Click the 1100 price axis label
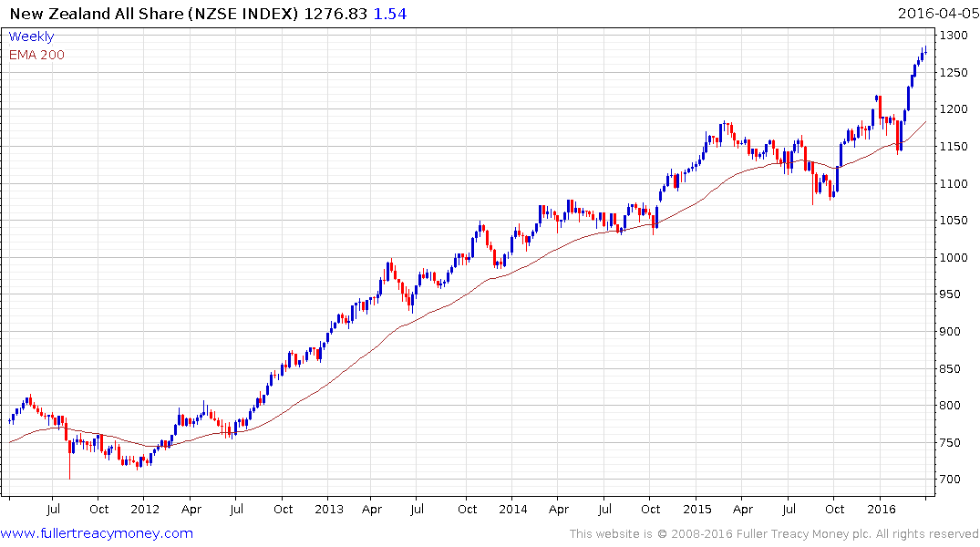This screenshot has height=547, width=980. 954,184
